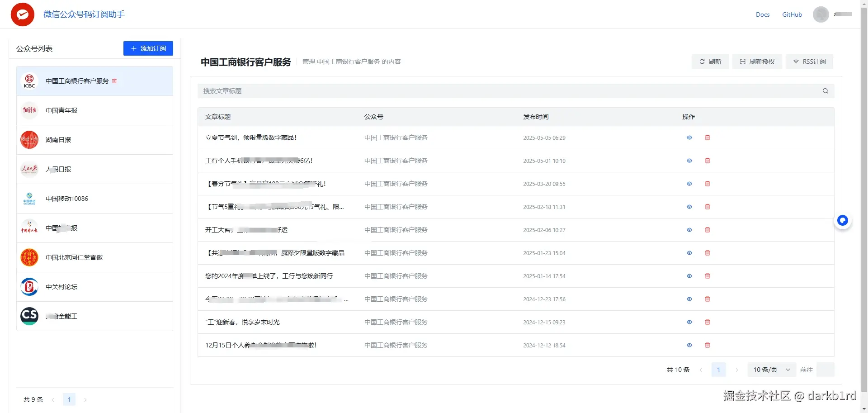Click the ICBC account avatar
Viewport: 868px width, 413px height.
click(x=29, y=81)
